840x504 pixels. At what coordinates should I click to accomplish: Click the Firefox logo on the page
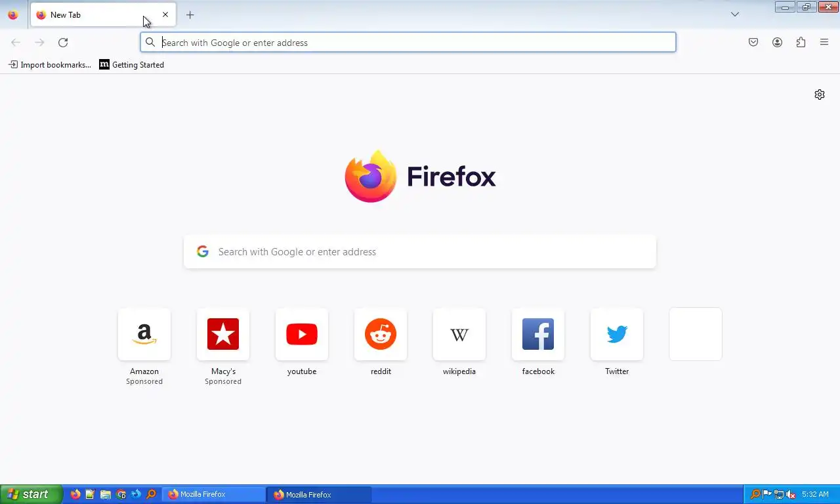tap(420, 177)
